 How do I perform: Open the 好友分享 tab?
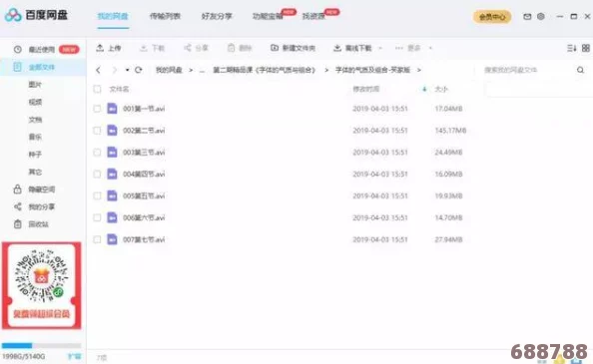pos(217,16)
